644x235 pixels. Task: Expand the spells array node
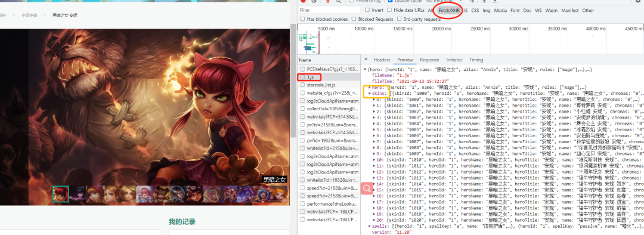pyautogui.click(x=369, y=226)
